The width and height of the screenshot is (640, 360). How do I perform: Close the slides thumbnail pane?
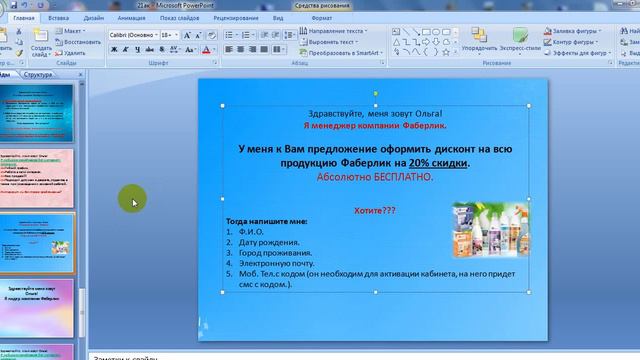80,75
